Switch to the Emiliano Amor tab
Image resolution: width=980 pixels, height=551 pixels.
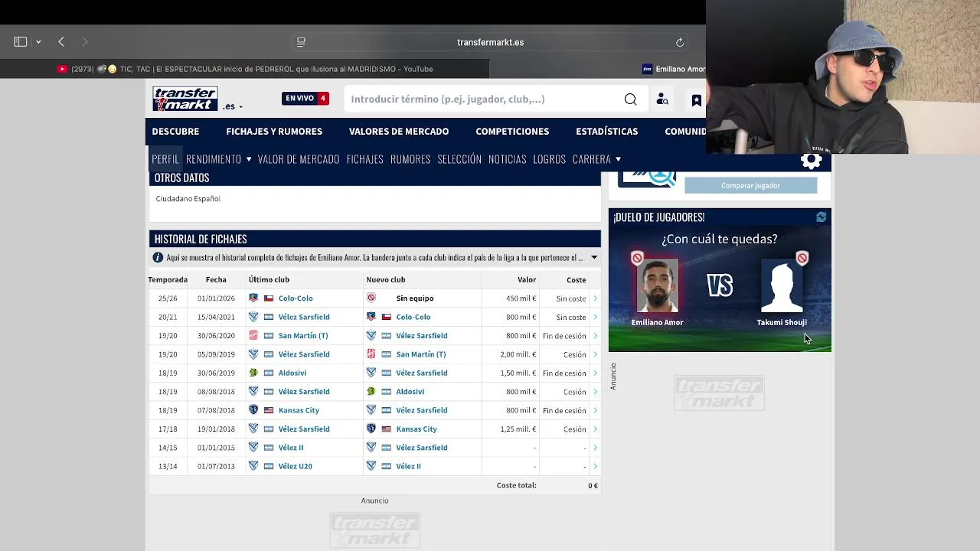tap(674, 69)
